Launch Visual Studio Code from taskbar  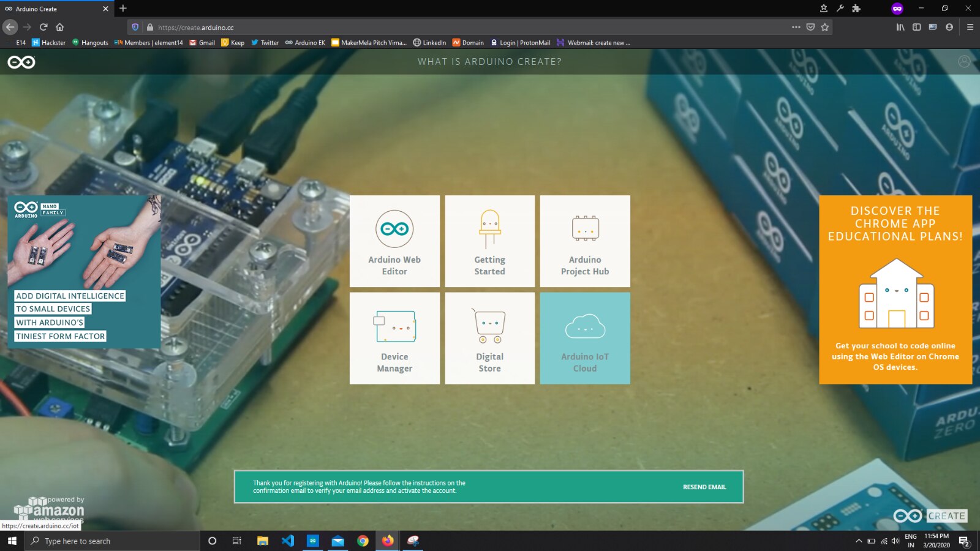click(x=288, y=541)
